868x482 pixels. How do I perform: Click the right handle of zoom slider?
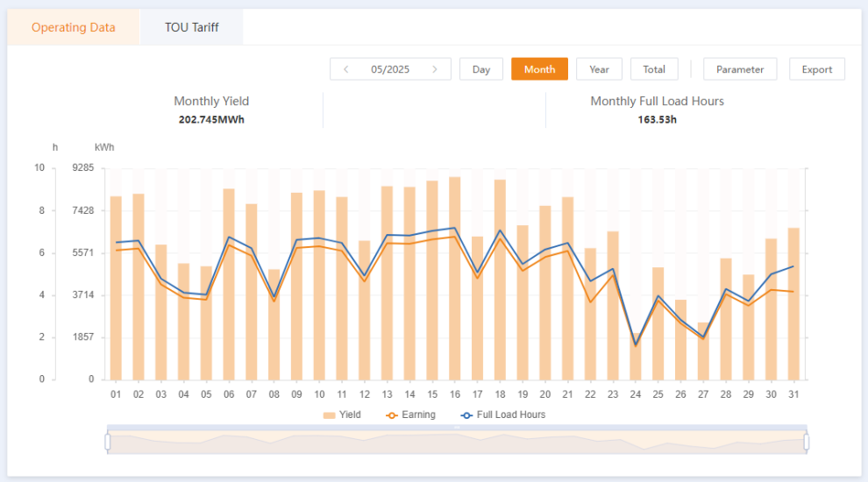tap(807, 443)
